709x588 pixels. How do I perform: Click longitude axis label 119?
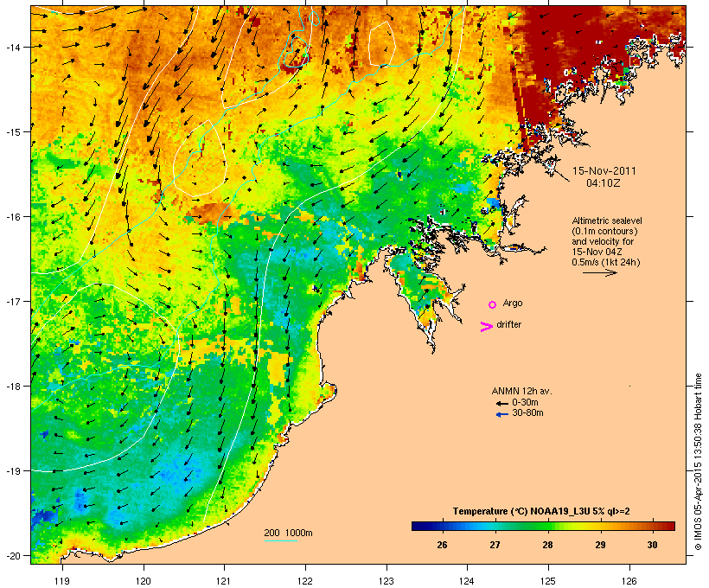coord(62,581)
